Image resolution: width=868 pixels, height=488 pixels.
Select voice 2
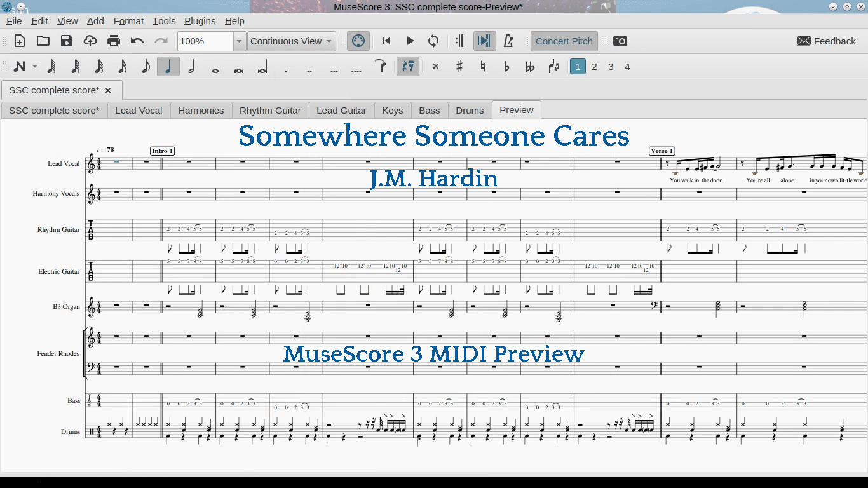pos(595,67)
